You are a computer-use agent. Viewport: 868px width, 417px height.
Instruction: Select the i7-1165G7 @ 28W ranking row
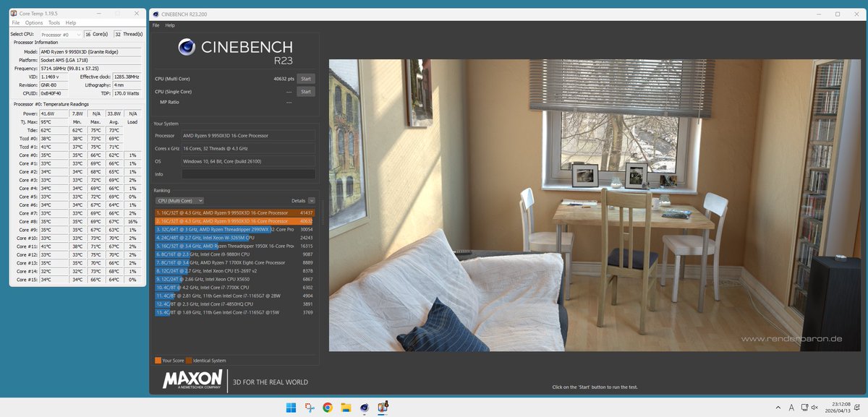tap(235, 296)
